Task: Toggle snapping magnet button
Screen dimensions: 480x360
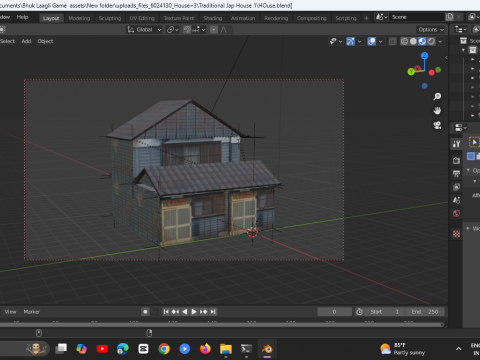Action: [x=187, y=30]
